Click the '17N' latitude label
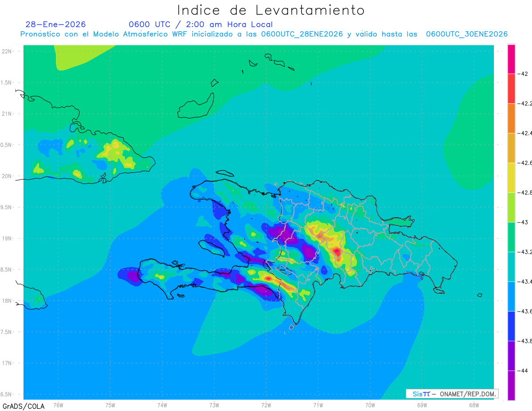 (7, 363)
